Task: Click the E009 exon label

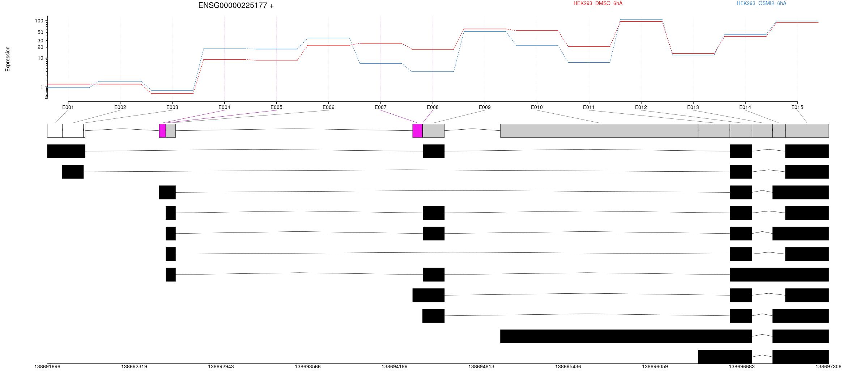Action: click(485, 107)
